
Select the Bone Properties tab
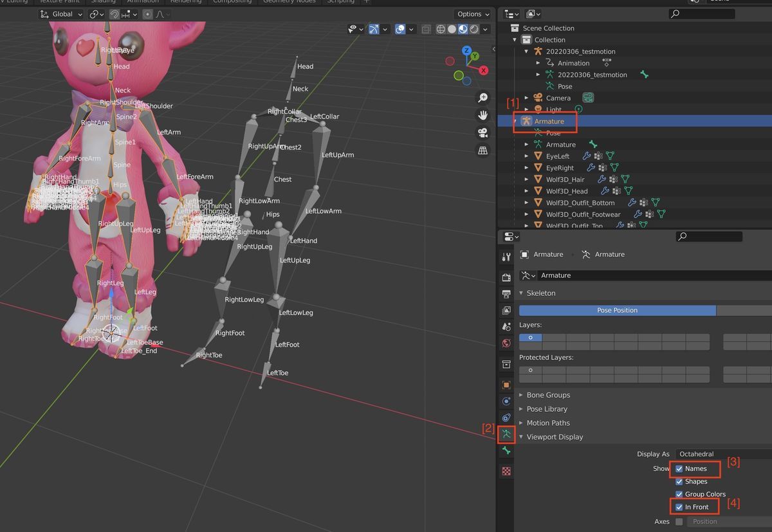[506, 451]
